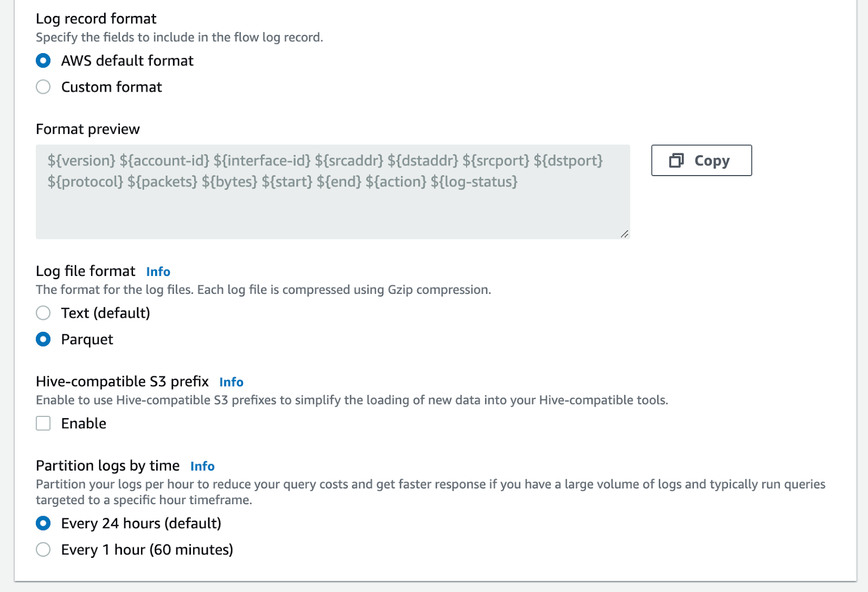Select Every 24 hours (default) radio button
The width and height of the screenshot is (868, 592).
point(43,523)
